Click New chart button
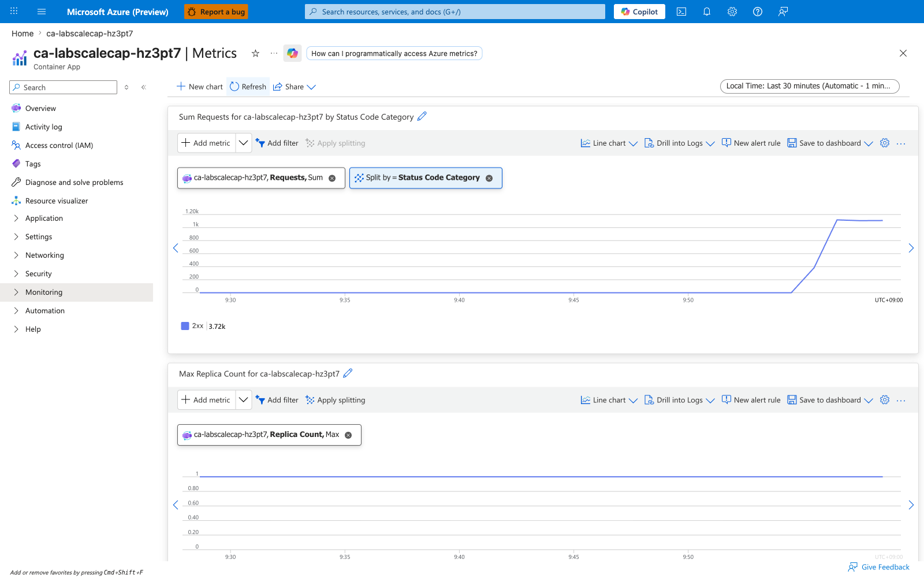Viewport: 924px width, 578px height. pos(200,87)
